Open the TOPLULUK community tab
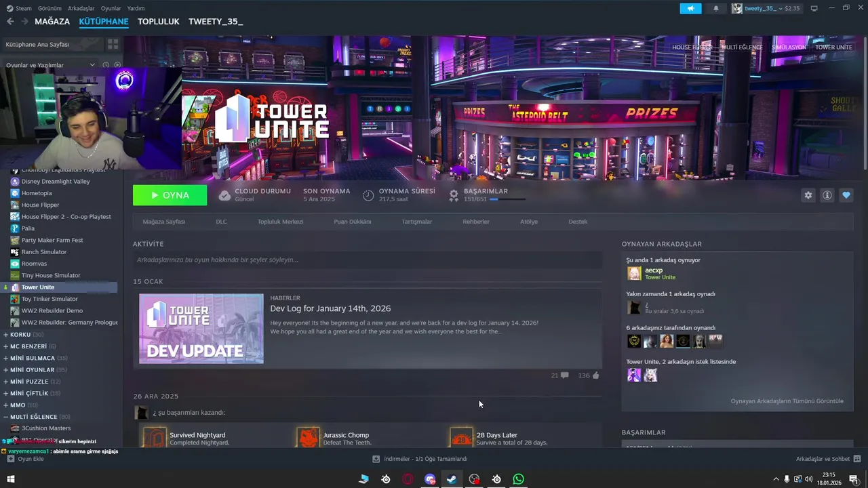Screen dimensions: 868x488 pos(159,21)
